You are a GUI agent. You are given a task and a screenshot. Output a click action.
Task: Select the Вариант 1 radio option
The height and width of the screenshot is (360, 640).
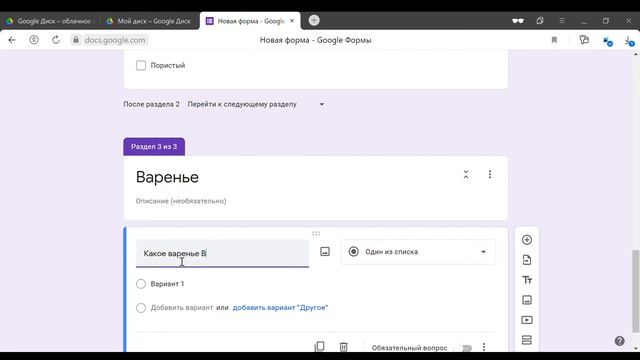click(x=141, y=284)
